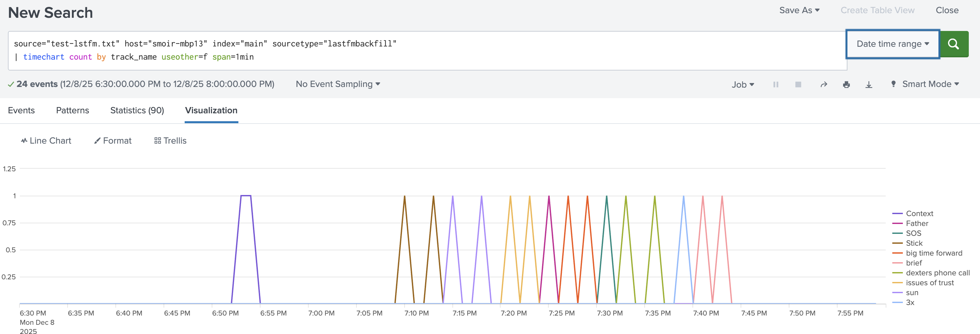Viewport: 980px width, 334px height.
Task: Expand the No Event Sampling dropdown
Action: pyautogui.click(x=337, y=84)
